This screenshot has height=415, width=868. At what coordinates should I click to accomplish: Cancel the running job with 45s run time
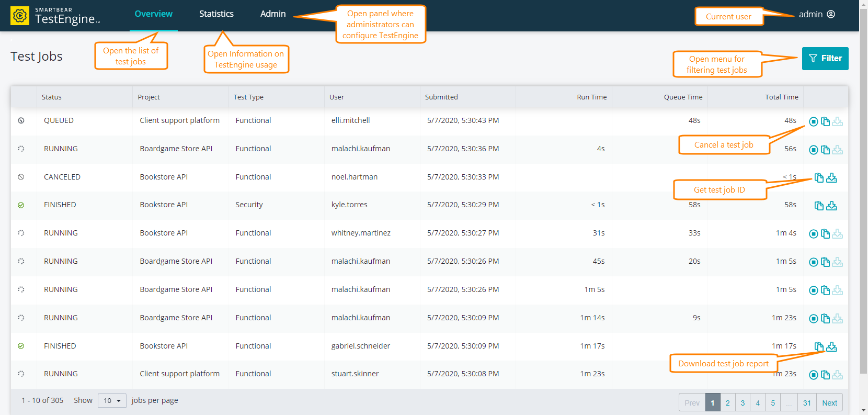click(813, 262)
